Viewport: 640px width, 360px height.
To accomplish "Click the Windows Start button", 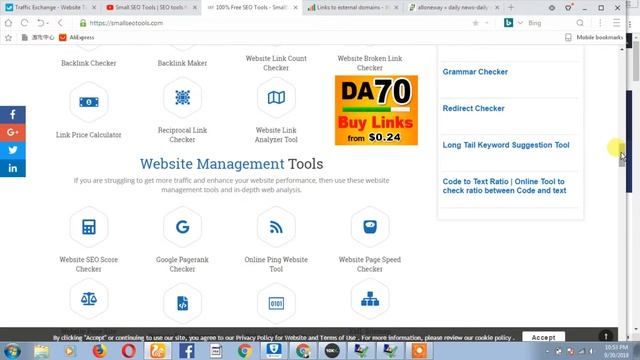I will pyautogui.click(x=12, y=351).
